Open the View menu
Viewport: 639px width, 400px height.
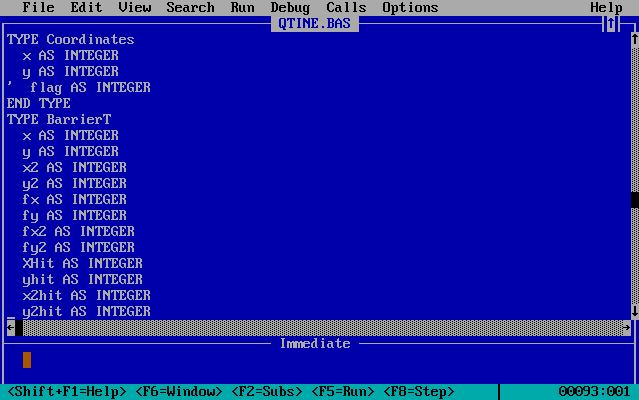134,7
